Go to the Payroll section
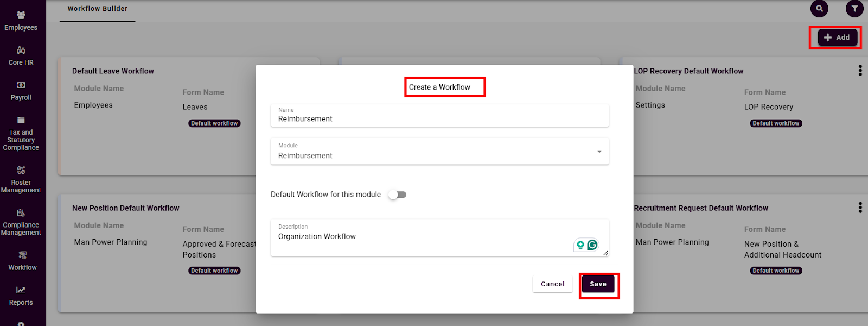The height and width of the screenshot is (326, 868). (x=21, y=91)
